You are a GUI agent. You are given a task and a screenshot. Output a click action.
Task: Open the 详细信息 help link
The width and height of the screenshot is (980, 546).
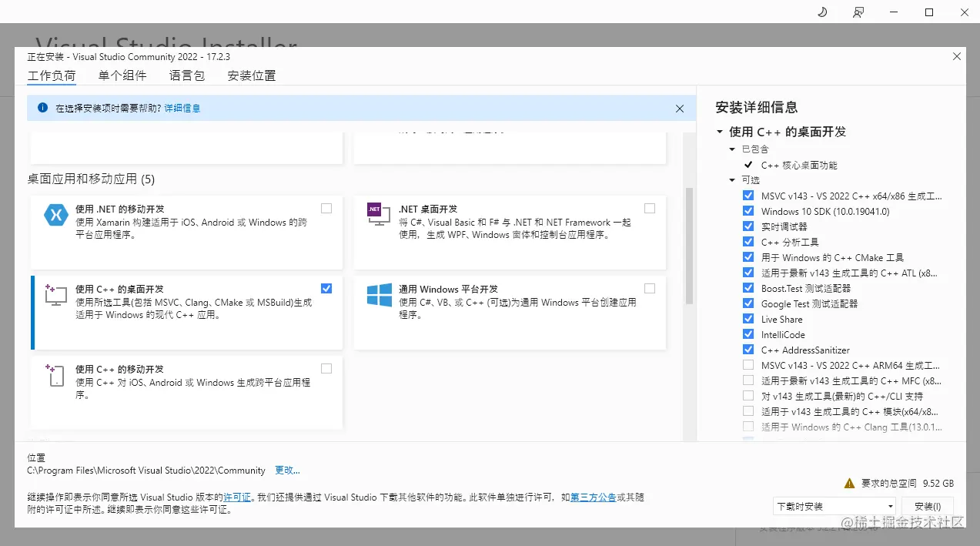click(182, 109)
